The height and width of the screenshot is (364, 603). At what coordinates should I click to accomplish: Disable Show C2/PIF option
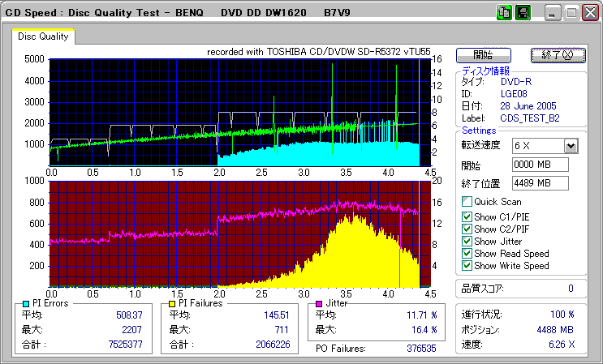pos(467,229)
